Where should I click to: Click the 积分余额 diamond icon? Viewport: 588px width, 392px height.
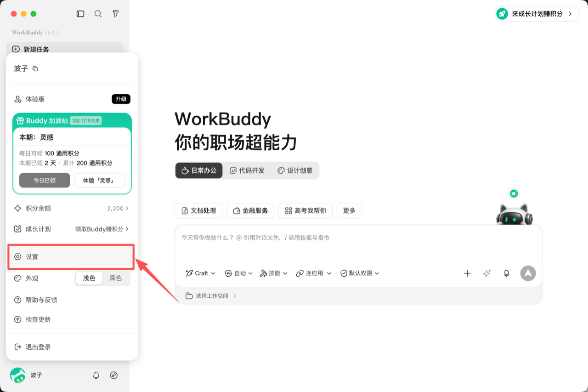[18, 208]
